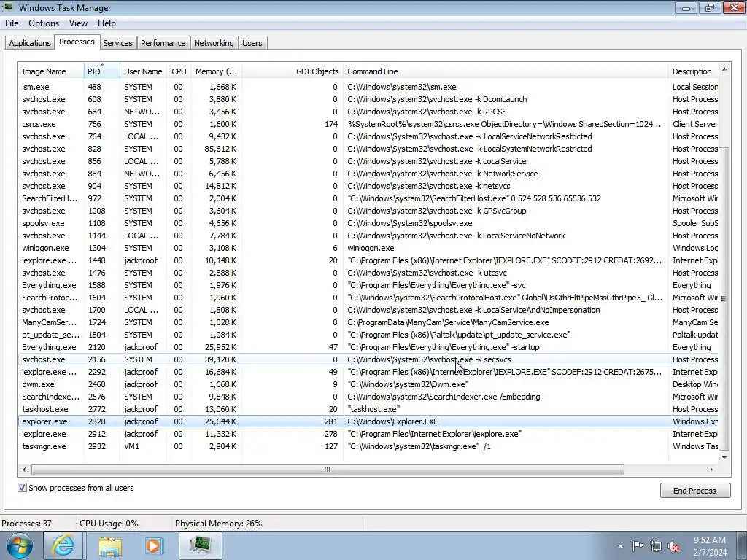Click the vertical scrollbar thumb

coord(724,298)
